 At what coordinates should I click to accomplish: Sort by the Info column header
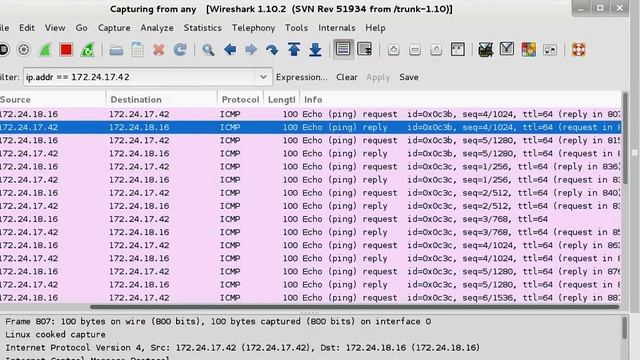[460, 100]
